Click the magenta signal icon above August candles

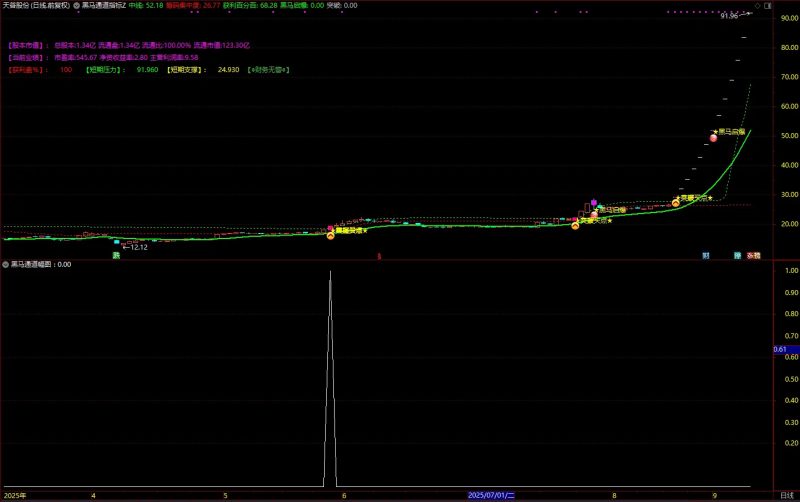point(594,203)
